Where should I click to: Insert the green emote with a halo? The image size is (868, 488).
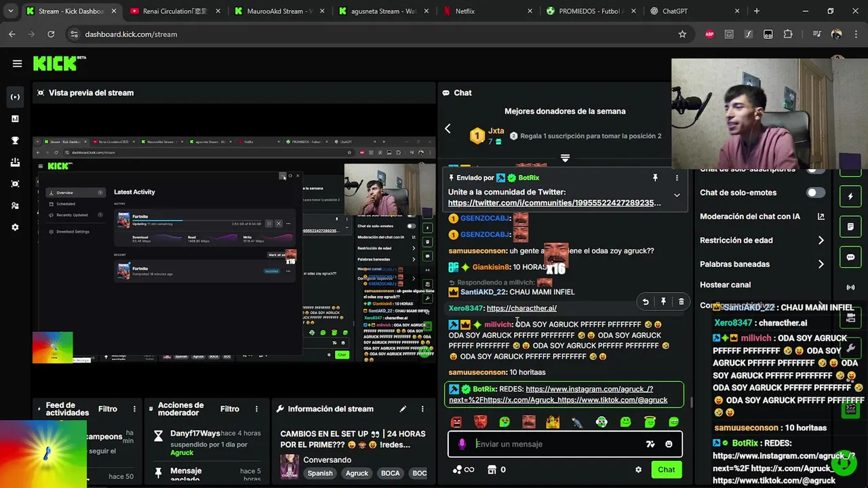pyautogui.click(x=650, y=422)
